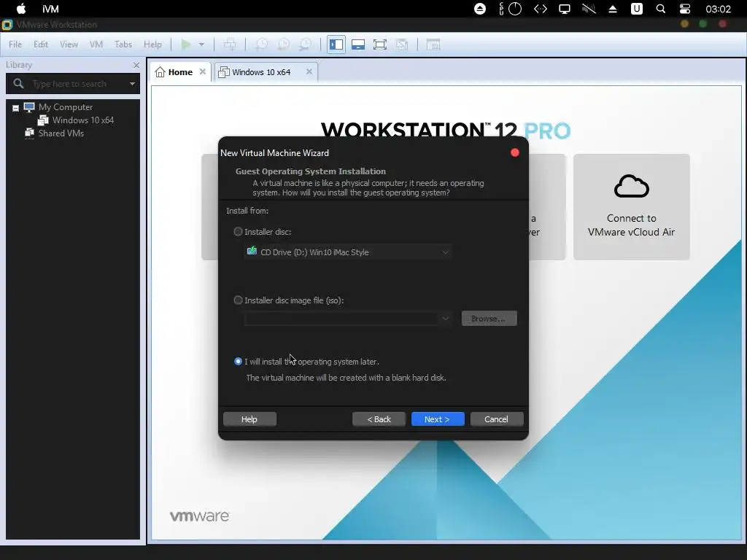Click the display monitor menu bar icon
This screenshot has width=747, height=560.
(x=565, y=9)
